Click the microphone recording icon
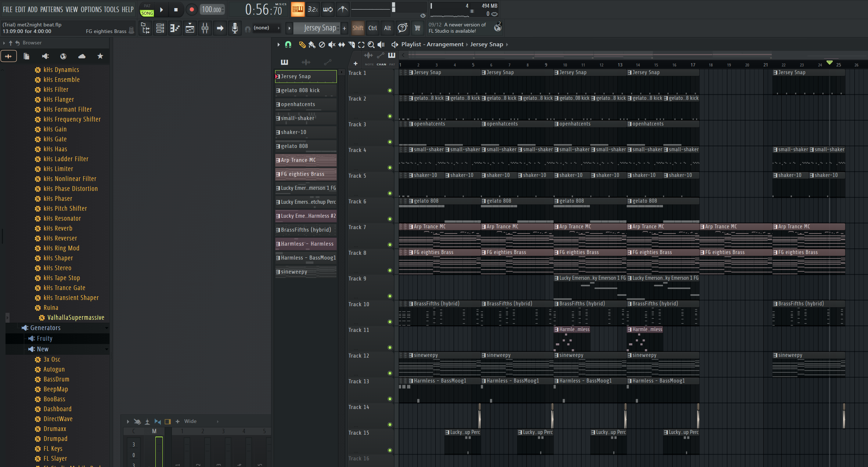This screenshot has width=868, height=467. click(235, 28)
